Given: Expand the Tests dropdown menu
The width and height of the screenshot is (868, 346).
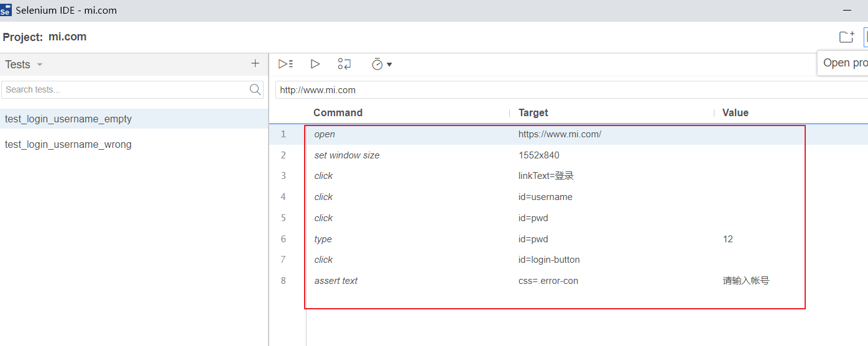Looking at the screenshot, I should click(40, 65).
